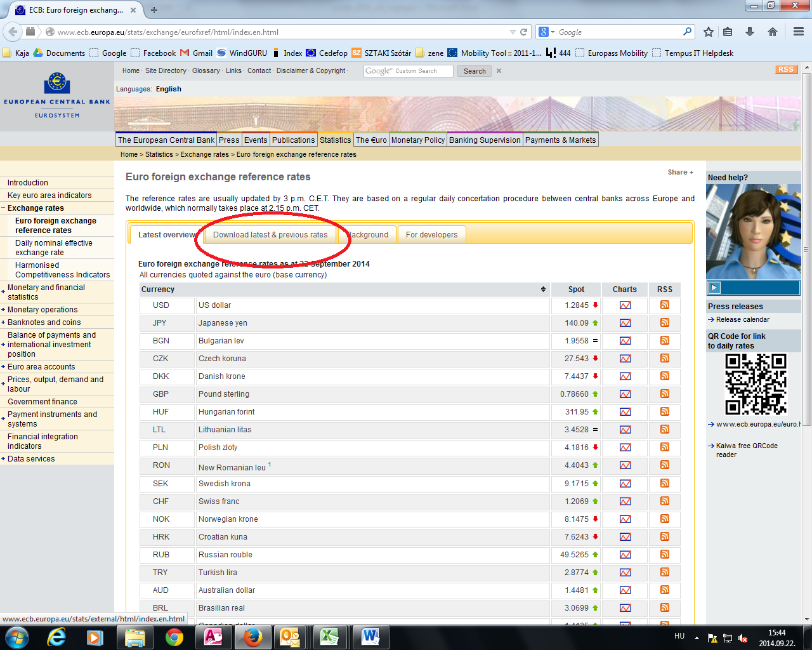
Task: Open the Firefox hamburger menu
Action: pyautogui.click(x=799, y=32)
